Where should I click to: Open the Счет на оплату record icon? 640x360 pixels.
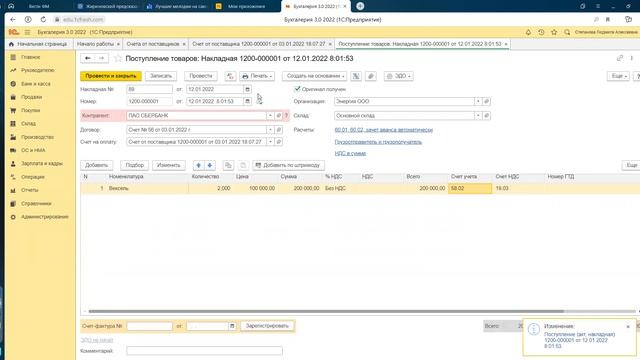pos(278,142)
